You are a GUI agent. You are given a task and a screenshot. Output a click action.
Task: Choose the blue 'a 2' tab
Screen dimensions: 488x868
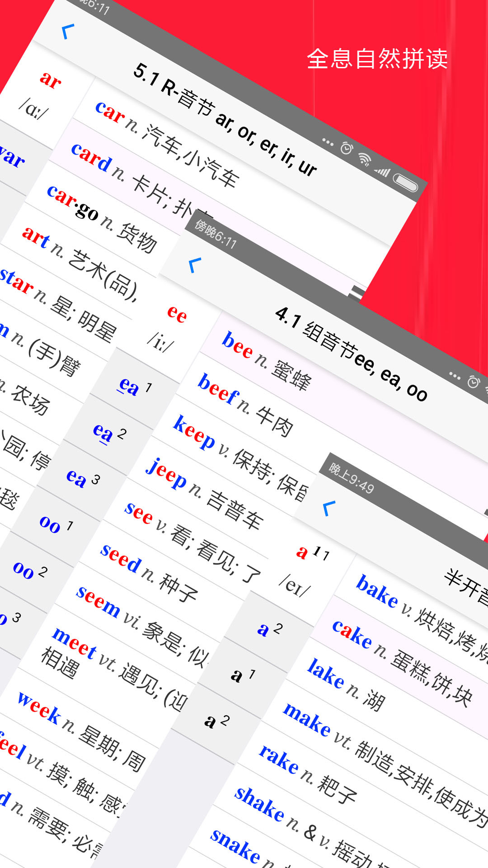[x=270, y=629]
